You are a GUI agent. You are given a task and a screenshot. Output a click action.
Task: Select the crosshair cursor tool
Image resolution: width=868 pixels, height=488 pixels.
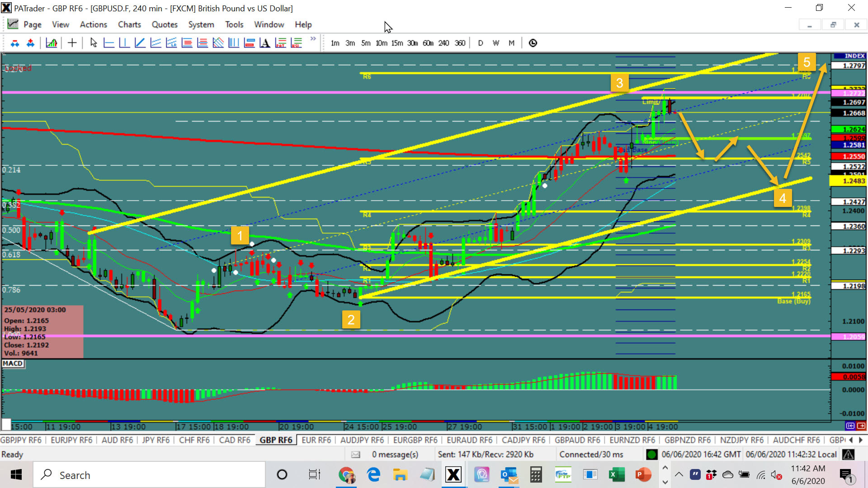click(x=72, y=43)
